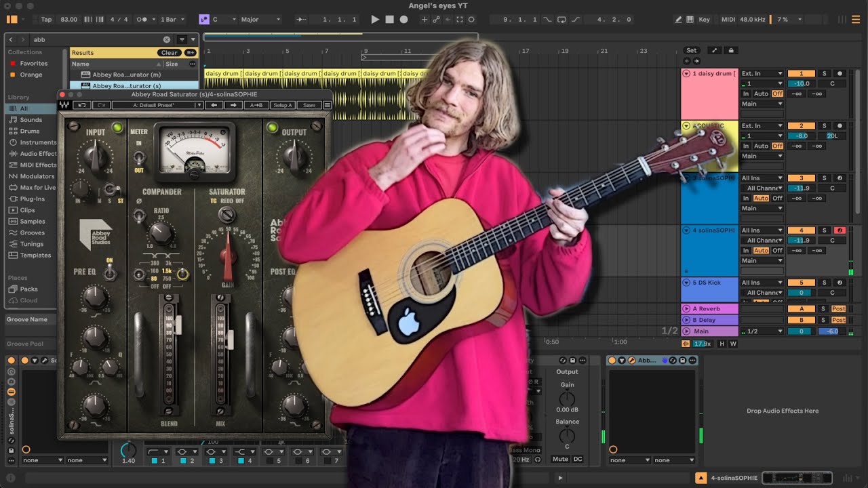The height and width of the screenshot is (488, 868).
Task: Arm the arrangement Record button
Action: coord(403,20)
